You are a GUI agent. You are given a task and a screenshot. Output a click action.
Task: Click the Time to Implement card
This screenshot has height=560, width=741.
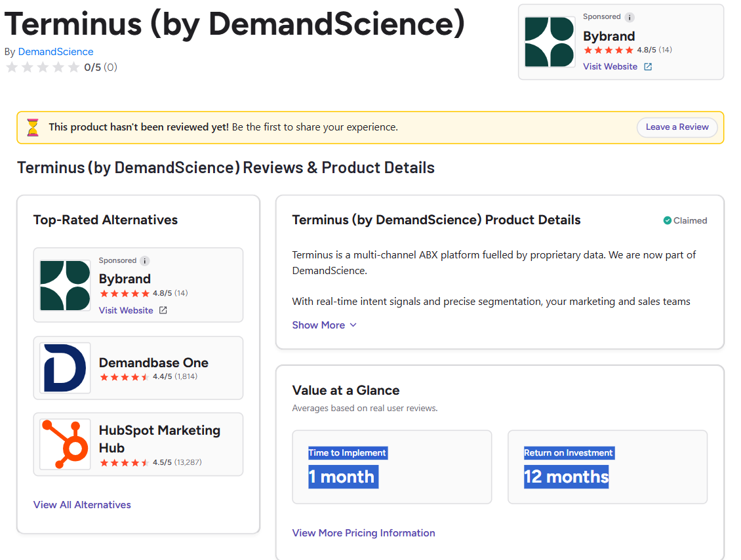click(x=391, y=467)
